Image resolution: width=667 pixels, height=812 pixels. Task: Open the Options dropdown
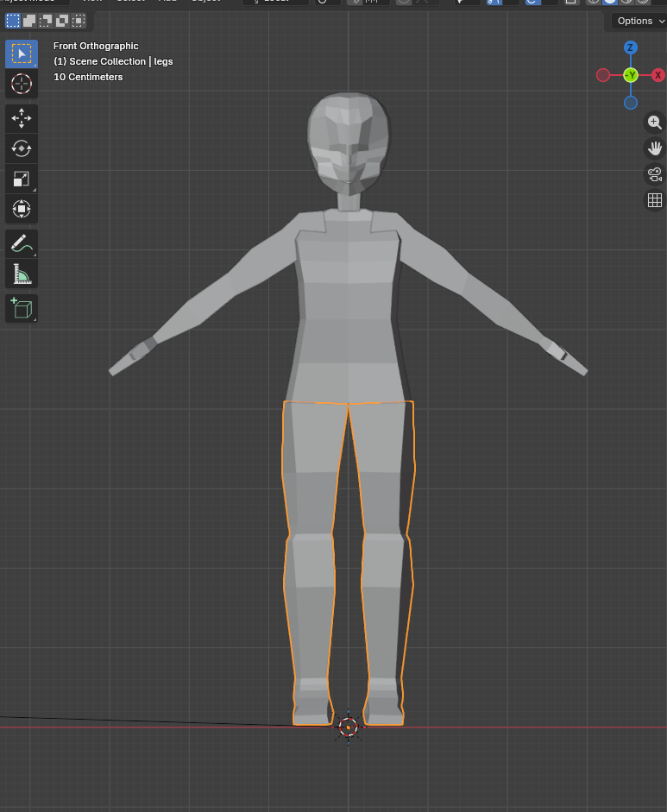point(639,21)
